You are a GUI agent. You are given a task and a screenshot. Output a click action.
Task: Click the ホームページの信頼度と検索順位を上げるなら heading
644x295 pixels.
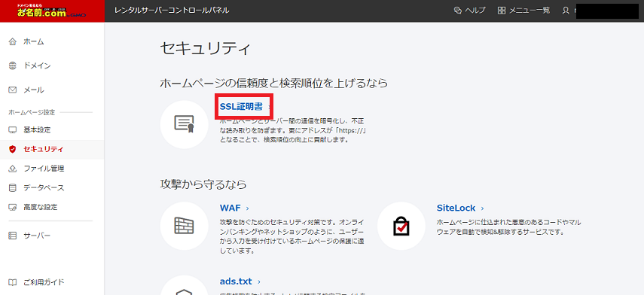(x=274, y=84)
